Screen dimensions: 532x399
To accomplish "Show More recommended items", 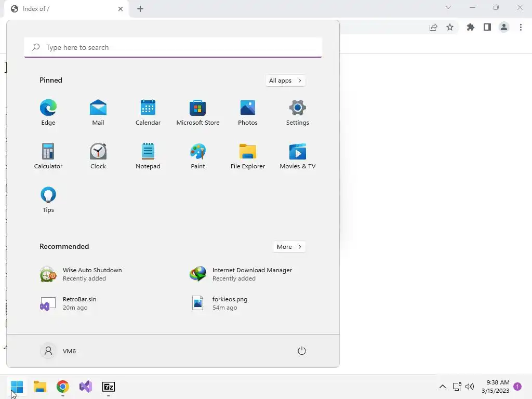I will point(289,247).
